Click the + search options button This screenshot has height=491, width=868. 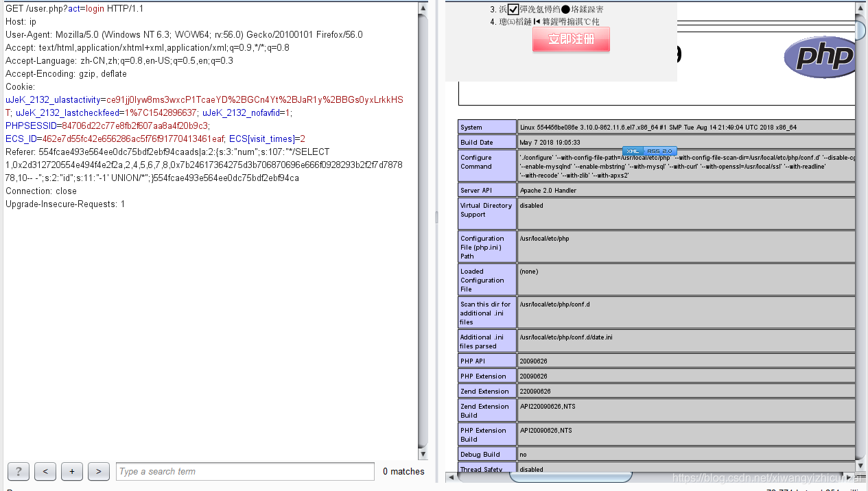72,471
